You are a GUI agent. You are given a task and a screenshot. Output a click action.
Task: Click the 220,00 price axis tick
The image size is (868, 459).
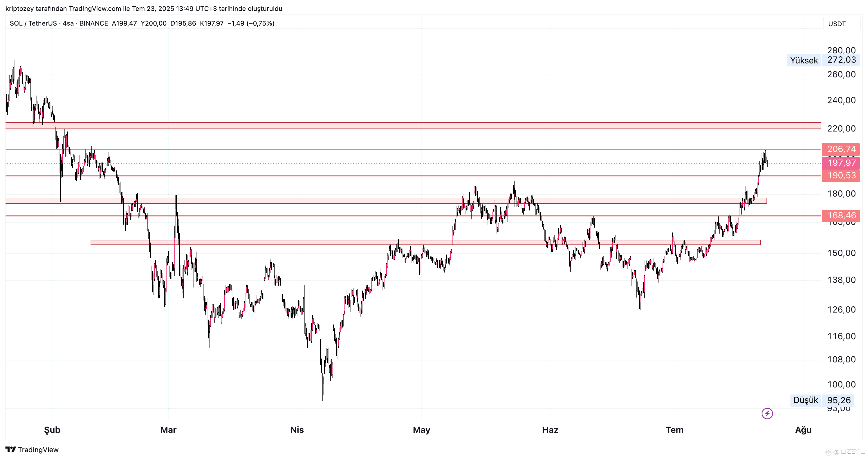(841, 129)
